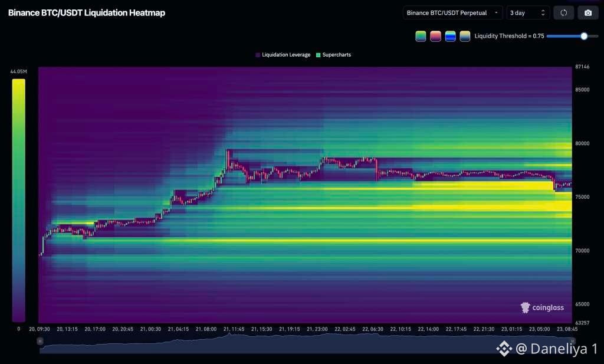Image resolution: width=604 pixels, height=364 pixels.
Task: Click the 70000 price axis label
Action: [582, 250]
